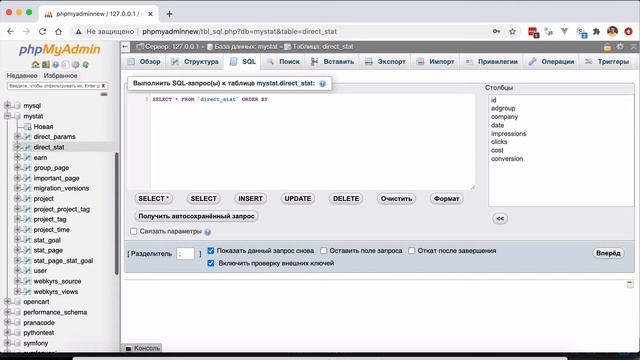Open the Недавнее navigation tab

22,76
